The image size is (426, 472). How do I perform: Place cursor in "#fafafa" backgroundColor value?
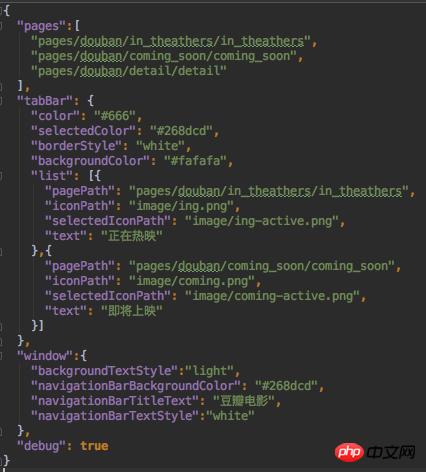pos(195,161)
